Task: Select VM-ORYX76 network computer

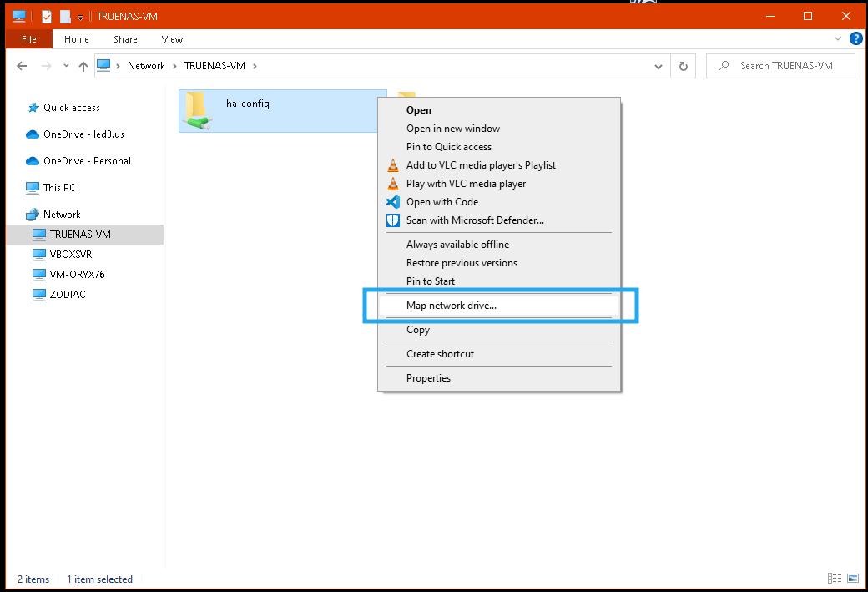Action: click(68, 274)
